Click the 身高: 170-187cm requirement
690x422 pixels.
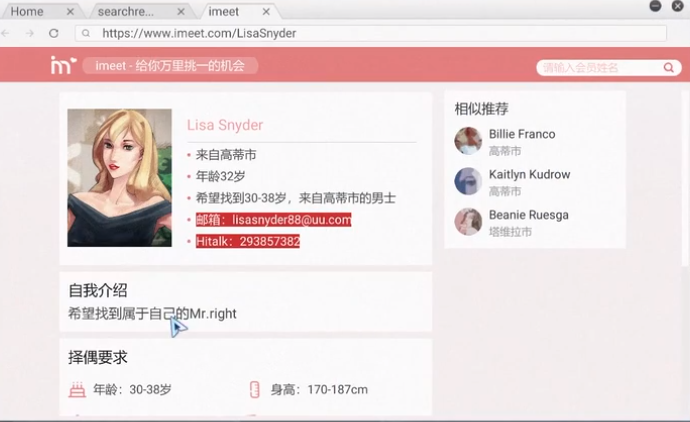pos(319,389)
